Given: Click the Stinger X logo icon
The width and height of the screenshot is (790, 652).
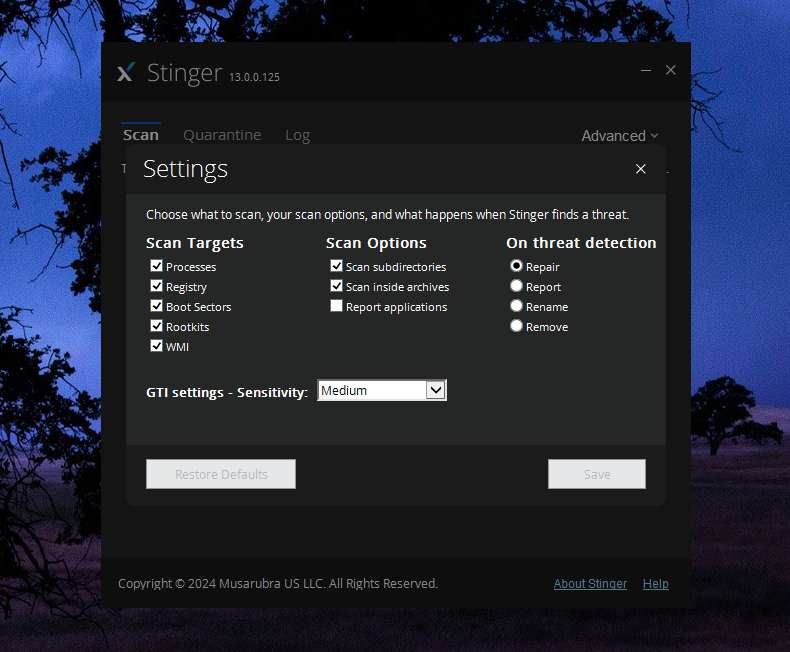Looking at the screenshot, I should [125, 72].
